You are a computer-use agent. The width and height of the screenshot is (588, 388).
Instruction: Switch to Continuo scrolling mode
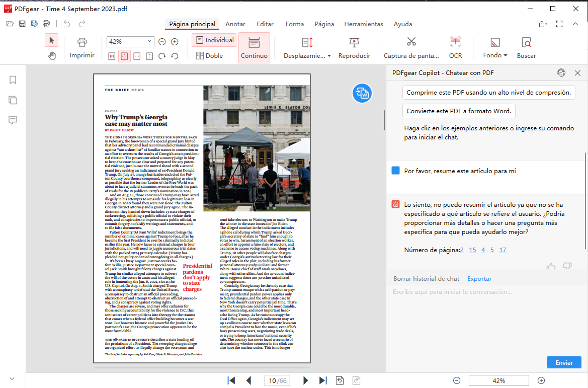click(x=254, y=47)
